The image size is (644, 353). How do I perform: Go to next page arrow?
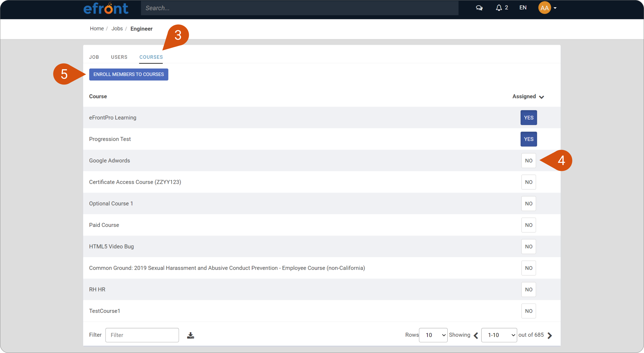click(x=550, y=335)
